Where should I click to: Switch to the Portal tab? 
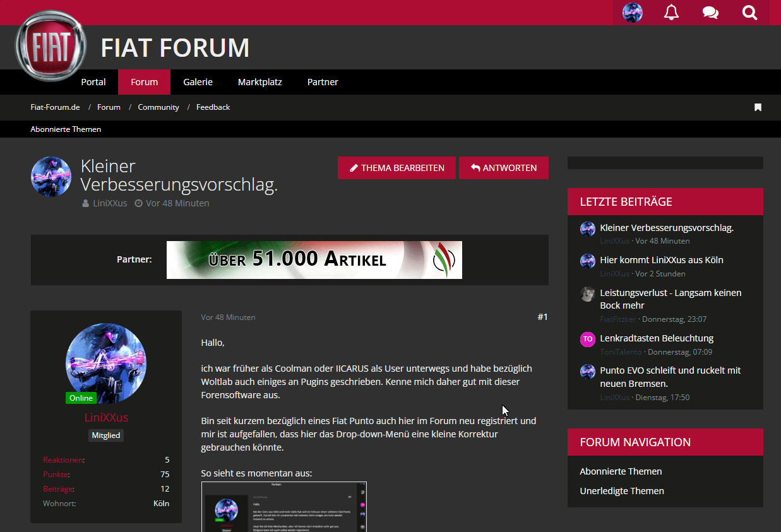pyautogui.click(x=93, y=82)
